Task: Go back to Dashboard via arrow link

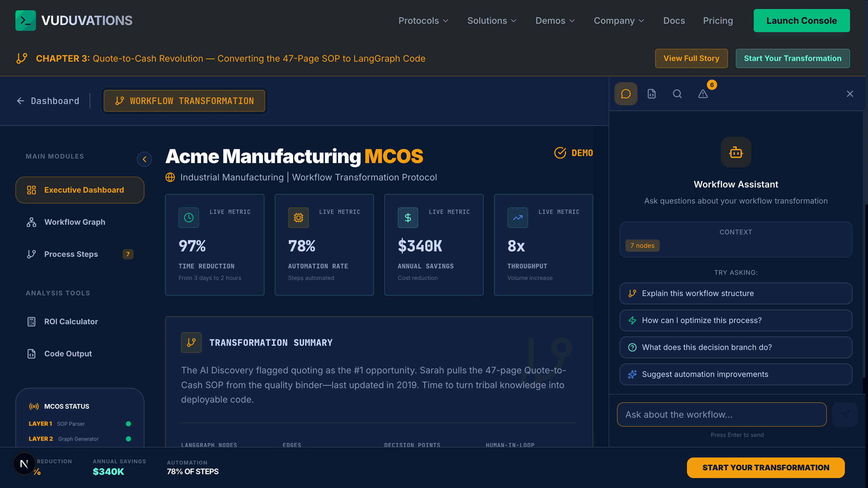Action: click(48, 101)
